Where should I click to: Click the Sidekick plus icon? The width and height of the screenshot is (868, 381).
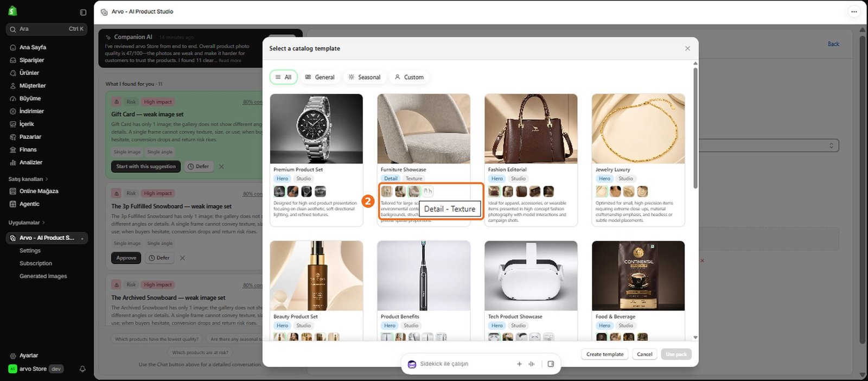pyautogui.click(x=519, y=364)
